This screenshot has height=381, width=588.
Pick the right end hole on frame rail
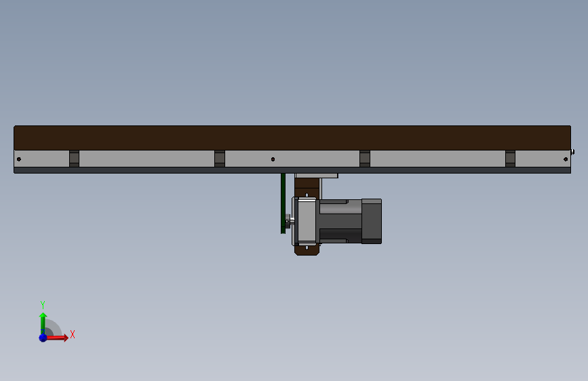pos(566,159)
